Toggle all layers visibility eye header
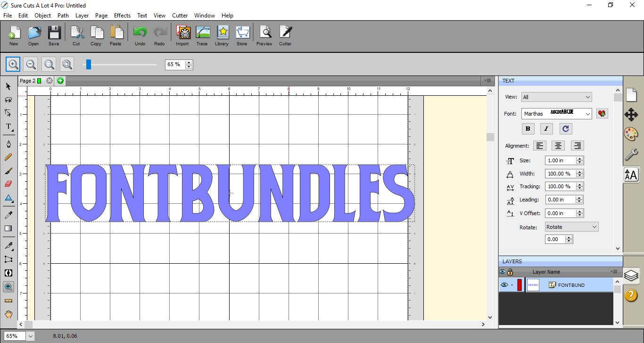Screen dimensions: 644x343 (503, 272)
